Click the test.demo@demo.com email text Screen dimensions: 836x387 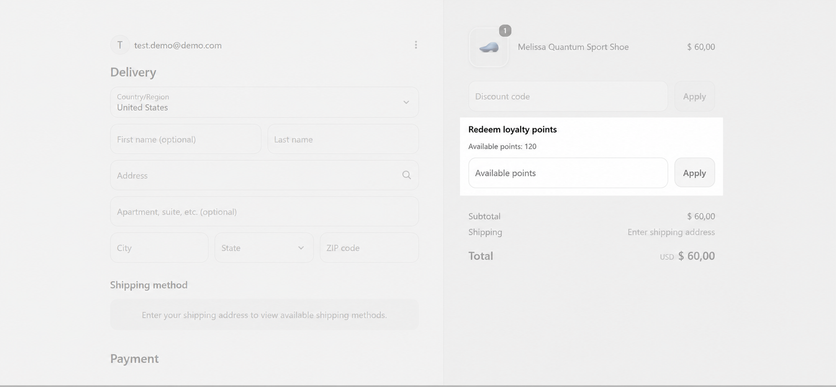tap(178, 45)
